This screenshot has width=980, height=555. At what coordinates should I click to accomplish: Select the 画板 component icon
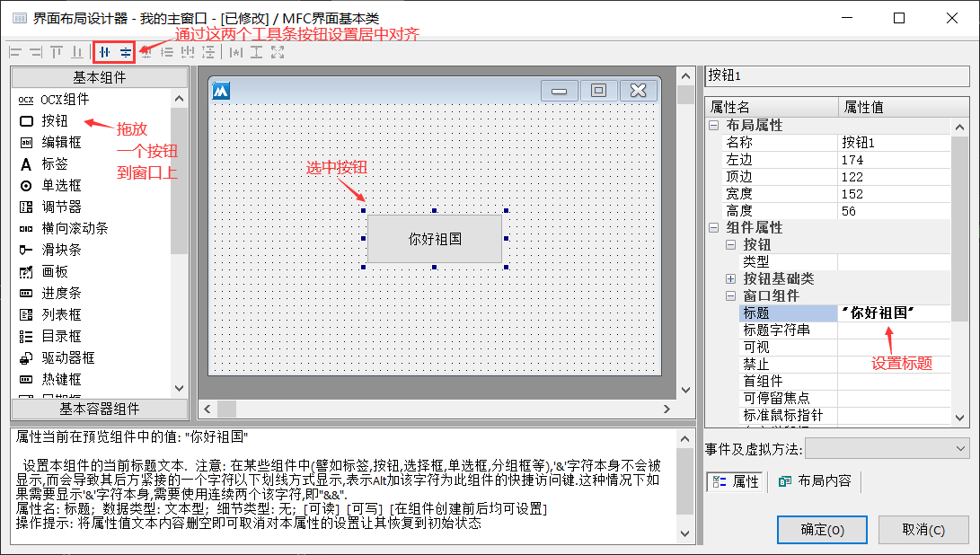pyautogui.click(x=26, y=272)
